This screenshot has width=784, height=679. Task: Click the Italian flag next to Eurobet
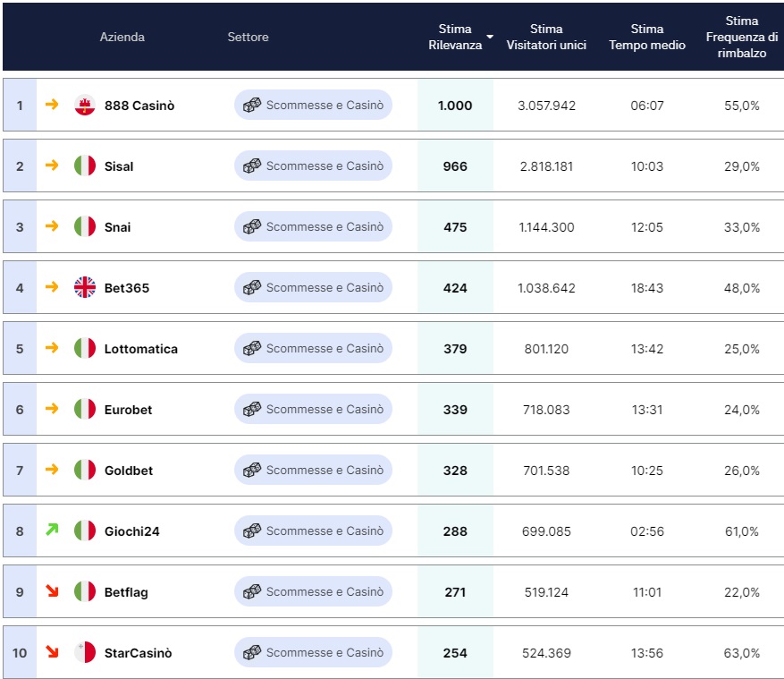point(85,410)
